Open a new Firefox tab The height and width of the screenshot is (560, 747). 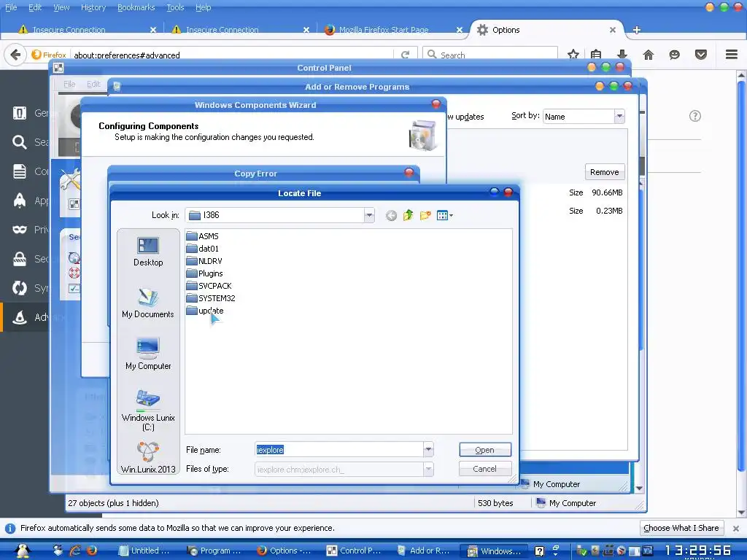tap(636, 30)
